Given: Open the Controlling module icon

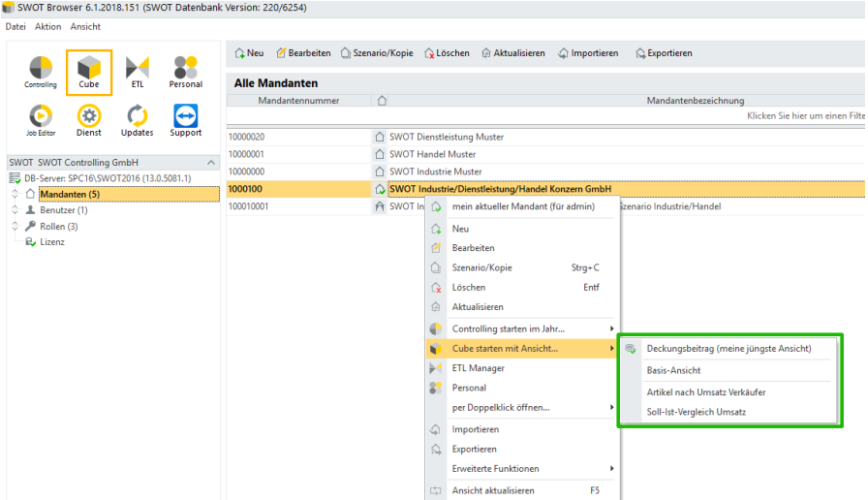Looking at the screenshot, I should [x=41, y=72].
